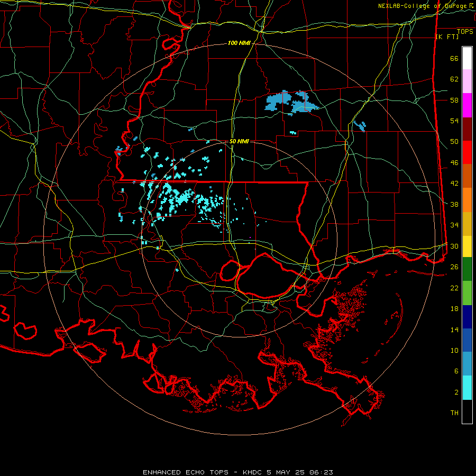Image resolution: width=476 pixels, height=476 pixels.
Task: Click the '2' legend value
Action: [x=456, y=392]
